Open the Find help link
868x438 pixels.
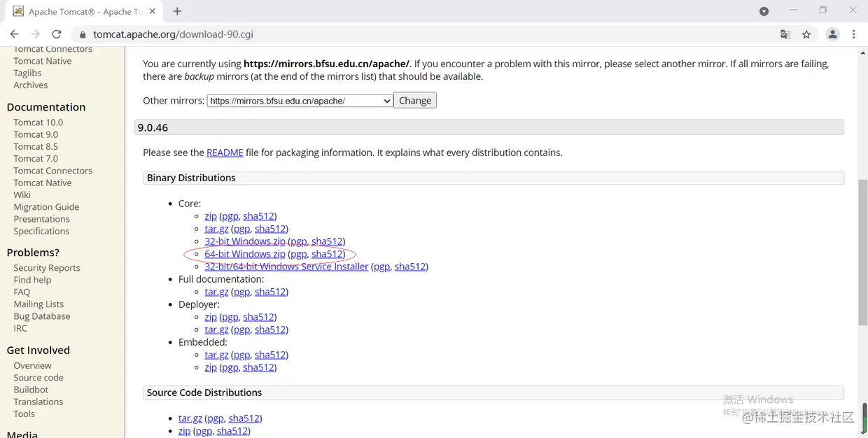point(32,280)
